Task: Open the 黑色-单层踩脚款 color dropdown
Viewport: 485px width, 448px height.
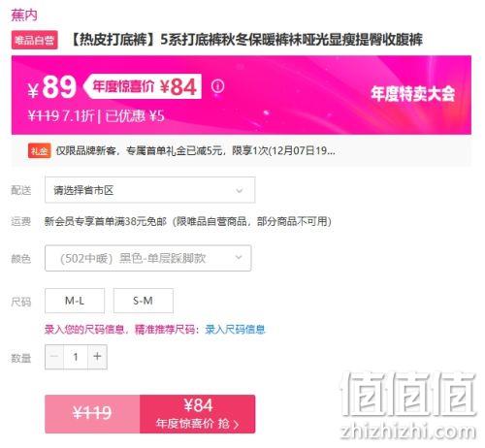Action: (148, 258)
